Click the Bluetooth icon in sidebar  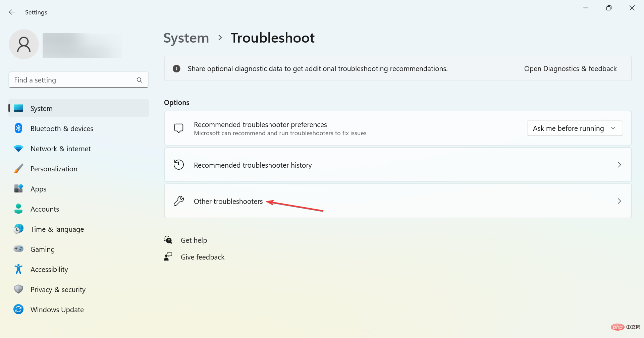[x=18, y=128]
